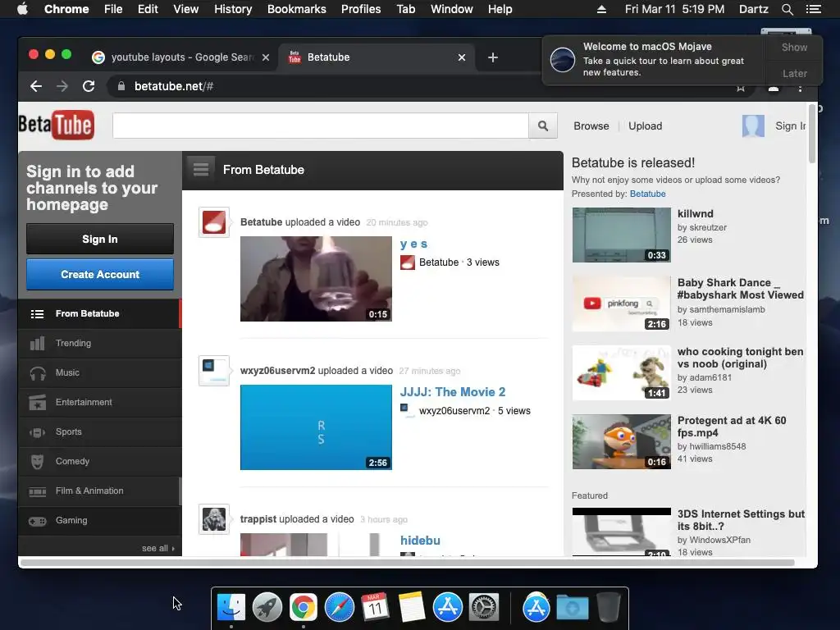Screen dimensions: 840x630
Task: Open the History menu
Action: 233,9
